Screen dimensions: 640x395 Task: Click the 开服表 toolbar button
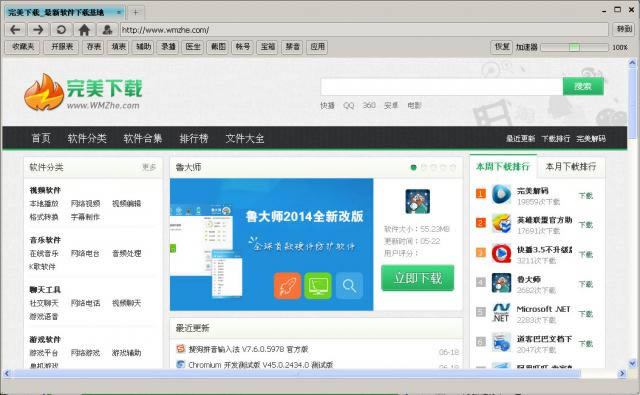[x=62, y=47]
